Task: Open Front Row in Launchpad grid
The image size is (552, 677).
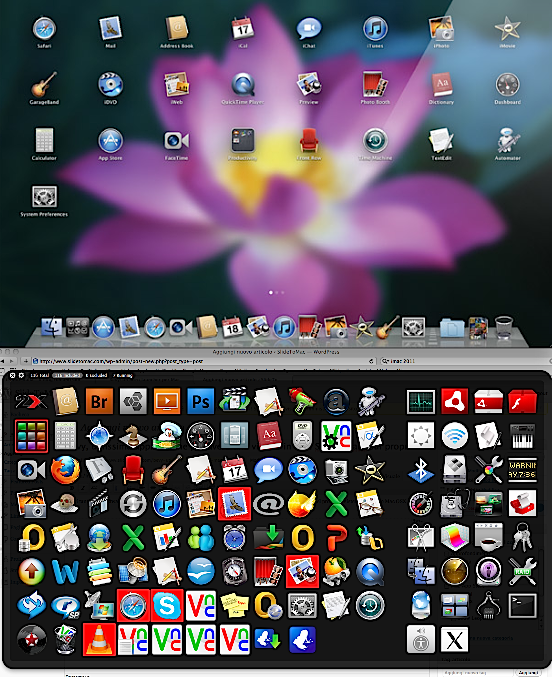Action: [x=309, y=140]
